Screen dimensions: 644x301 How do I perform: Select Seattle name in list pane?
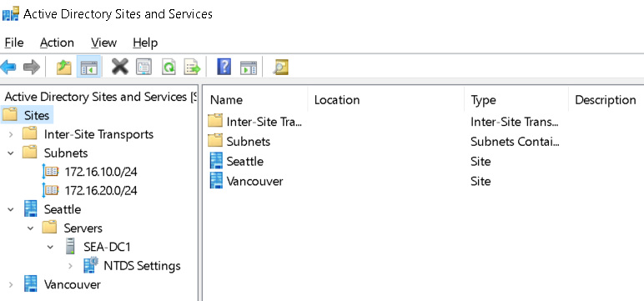point(244,162)
